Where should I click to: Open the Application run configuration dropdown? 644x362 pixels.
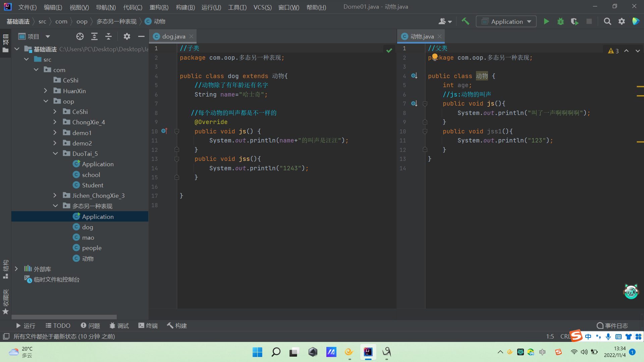point(506,22)
